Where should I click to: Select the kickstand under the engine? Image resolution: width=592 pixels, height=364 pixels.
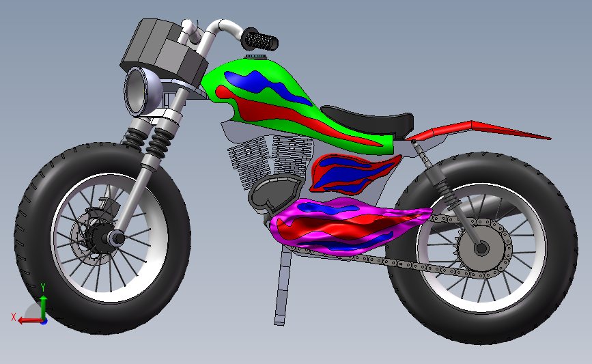[x=283, y=287]
